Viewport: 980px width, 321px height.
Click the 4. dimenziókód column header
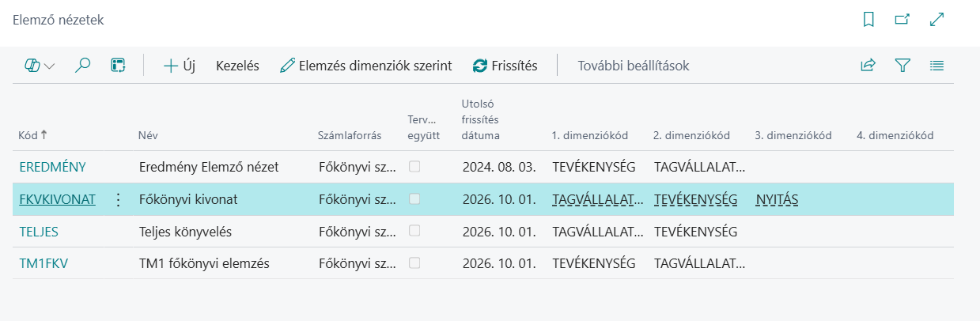895,135
